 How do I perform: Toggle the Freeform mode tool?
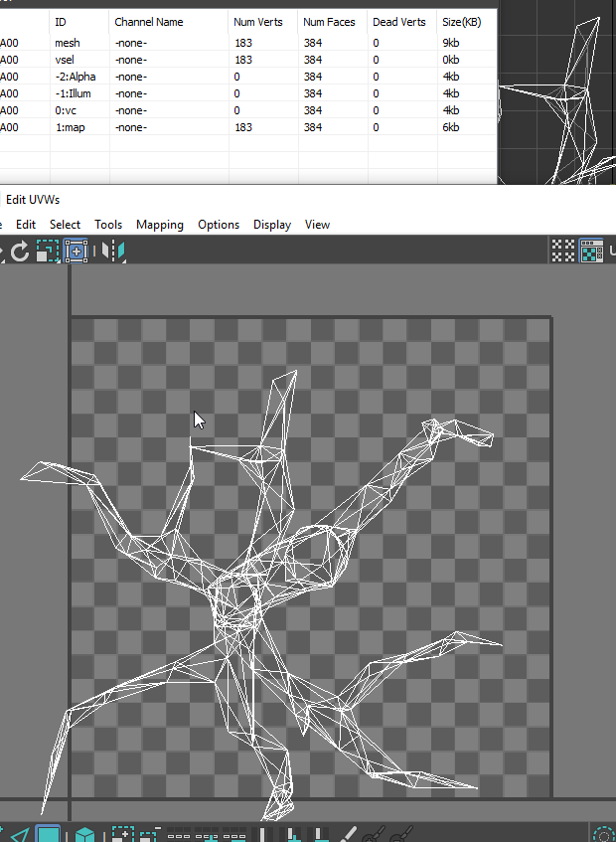point(76,252)
